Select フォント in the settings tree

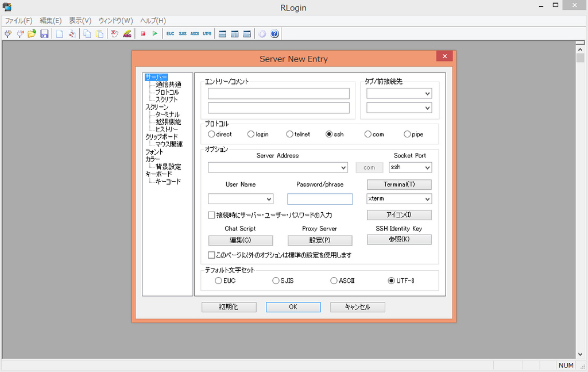tap(154, 152)
